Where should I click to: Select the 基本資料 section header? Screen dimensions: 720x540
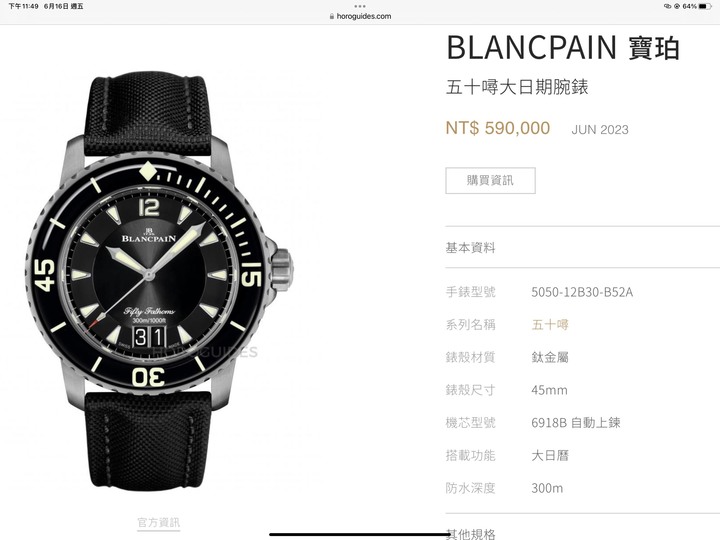tap(470, 248)
